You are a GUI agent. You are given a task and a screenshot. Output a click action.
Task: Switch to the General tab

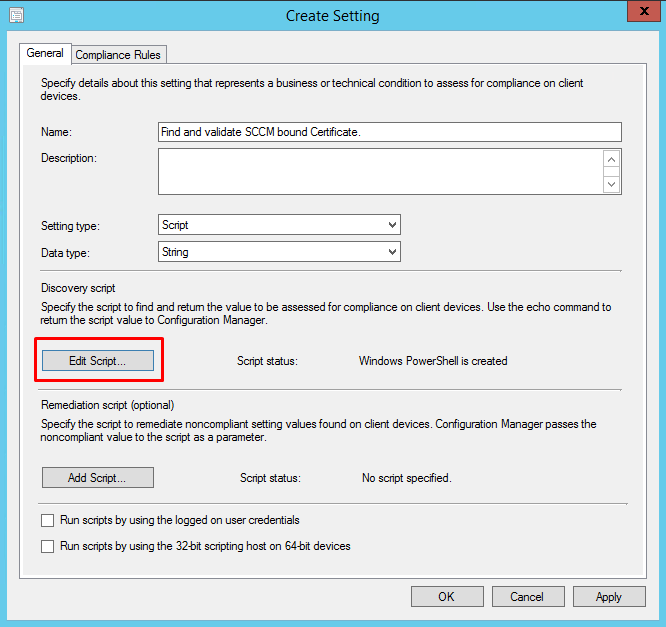[44, 54]
